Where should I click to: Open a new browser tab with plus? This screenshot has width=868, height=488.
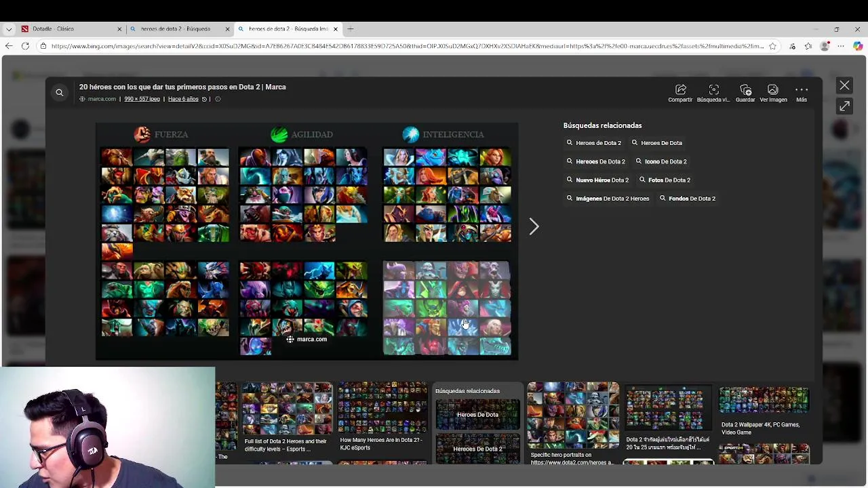[351, 29]
